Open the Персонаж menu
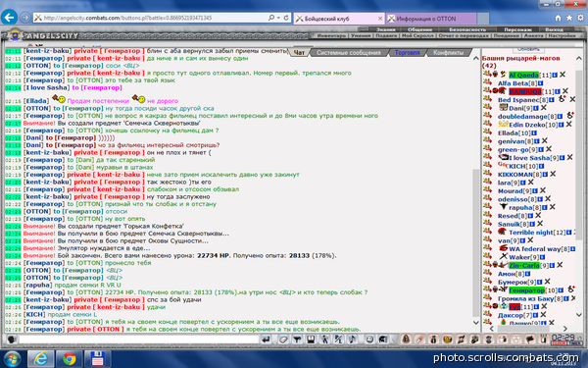 pos(517,29)
